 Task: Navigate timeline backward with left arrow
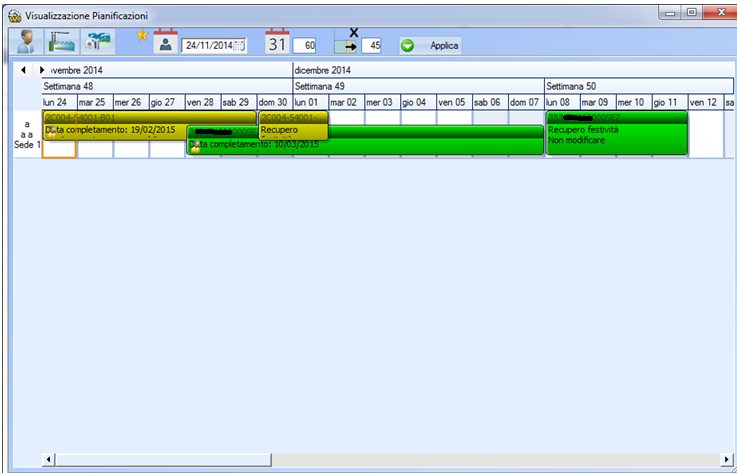click(x=24, y=70)
